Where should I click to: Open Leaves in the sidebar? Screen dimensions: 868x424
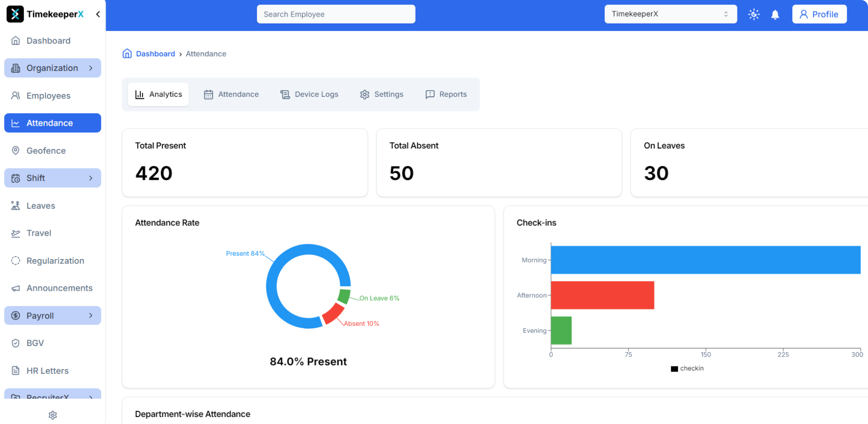(x=53, y=206)
